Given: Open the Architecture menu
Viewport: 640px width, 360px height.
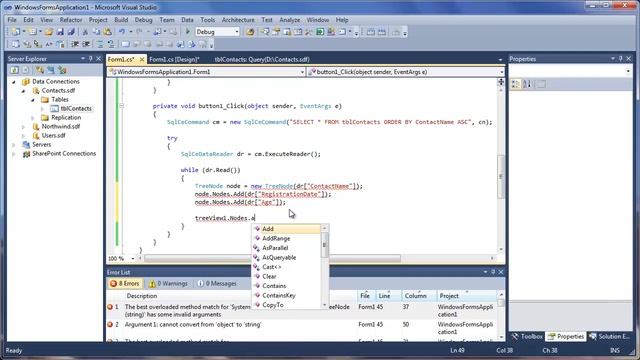Looking at the screenshot, I should pos(238,20).
